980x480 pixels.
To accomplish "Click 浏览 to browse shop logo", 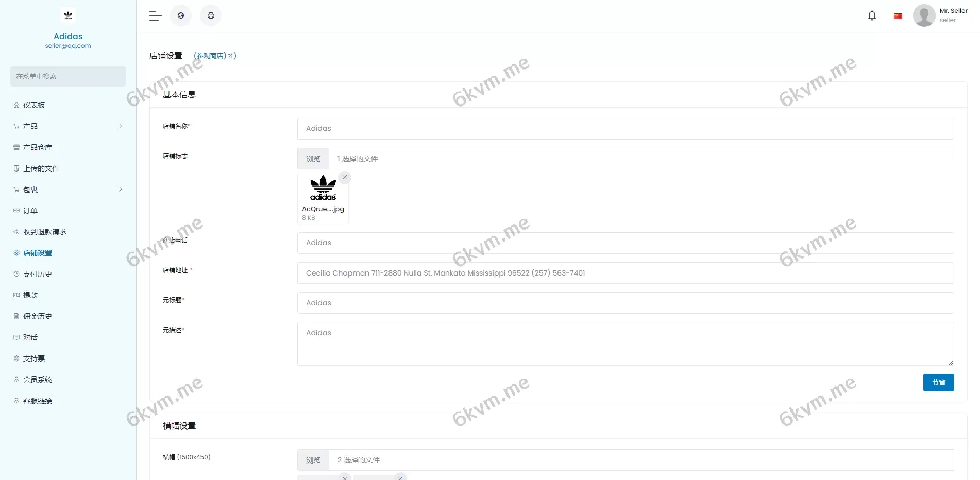I will coord(313,159).
